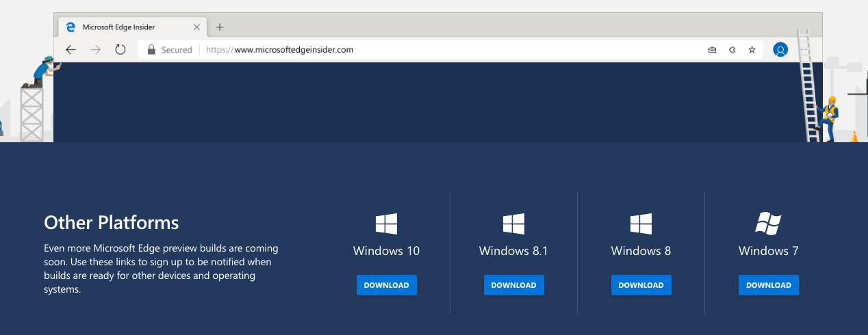Screen dimensions: 868x335
Task: Click the padlock Secured icon
Action: click(151, 49)
